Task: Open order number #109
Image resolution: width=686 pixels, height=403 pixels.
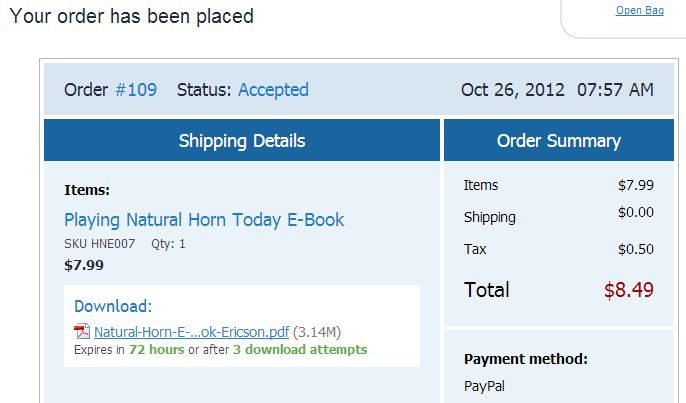Action: pos(136,90)
